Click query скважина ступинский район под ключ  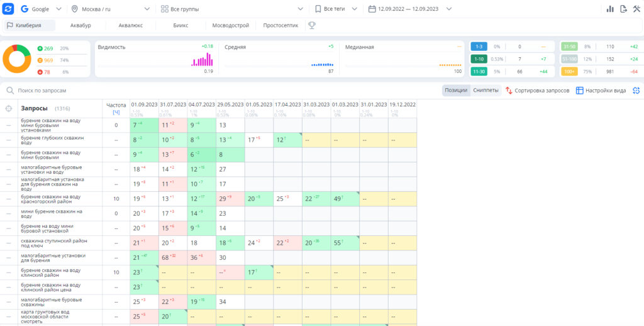tap(54, 244)
